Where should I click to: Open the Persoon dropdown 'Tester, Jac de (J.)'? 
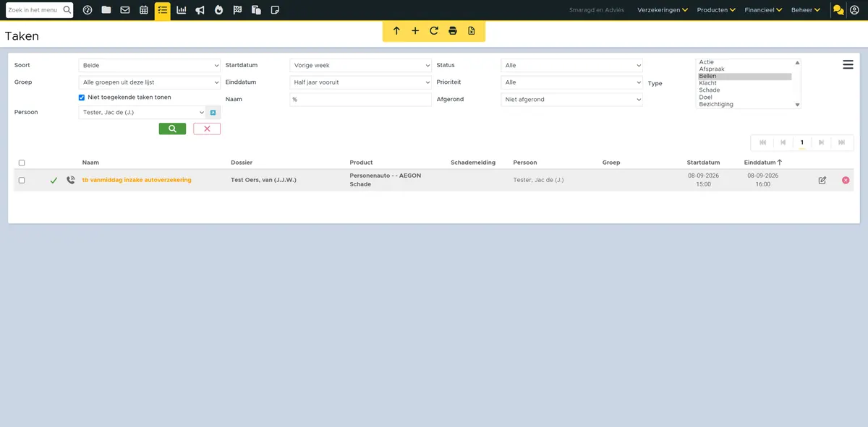tap(142, 113)
